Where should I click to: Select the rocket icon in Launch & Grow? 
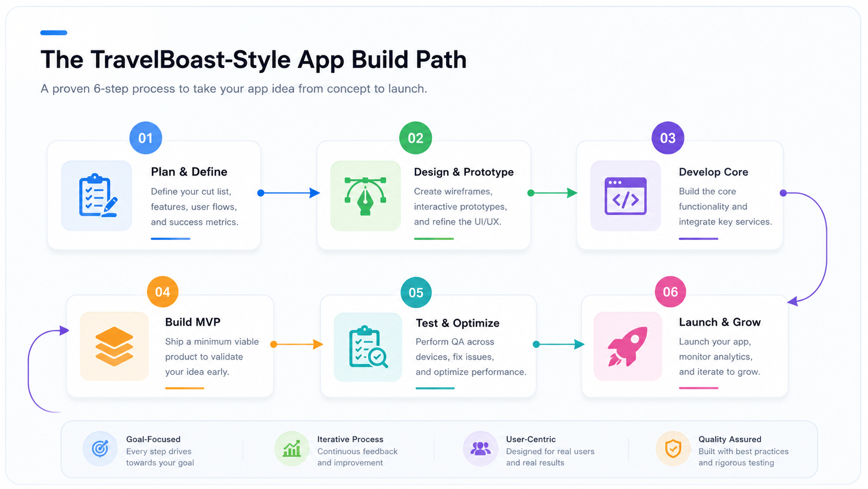[628, 346]
